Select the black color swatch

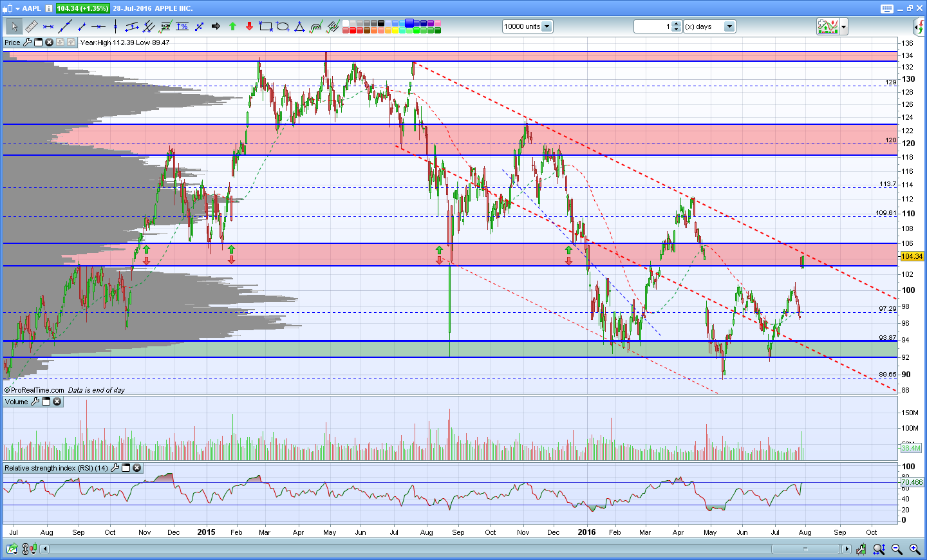[381, 23]
